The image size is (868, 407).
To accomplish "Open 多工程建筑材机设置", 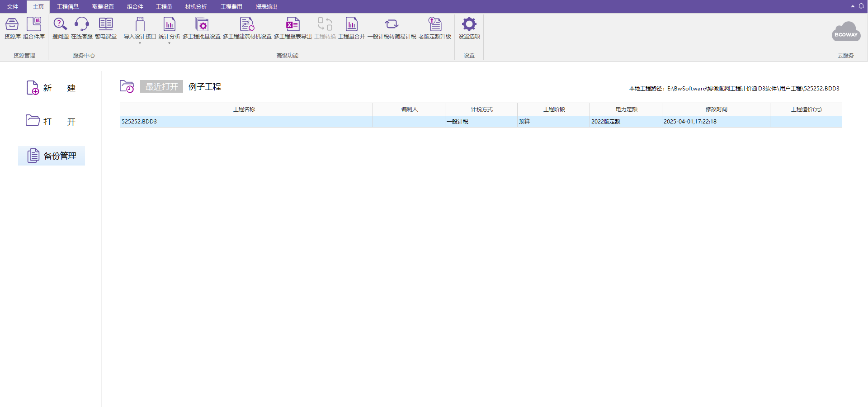I will 247,28.
